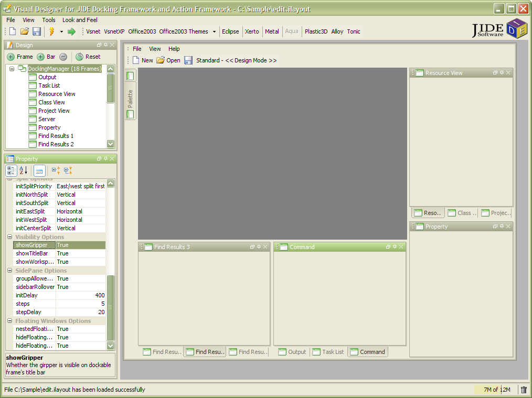Select Task List in the Design tree
This screenshot has width=532, height=398.
click(49, 85)
